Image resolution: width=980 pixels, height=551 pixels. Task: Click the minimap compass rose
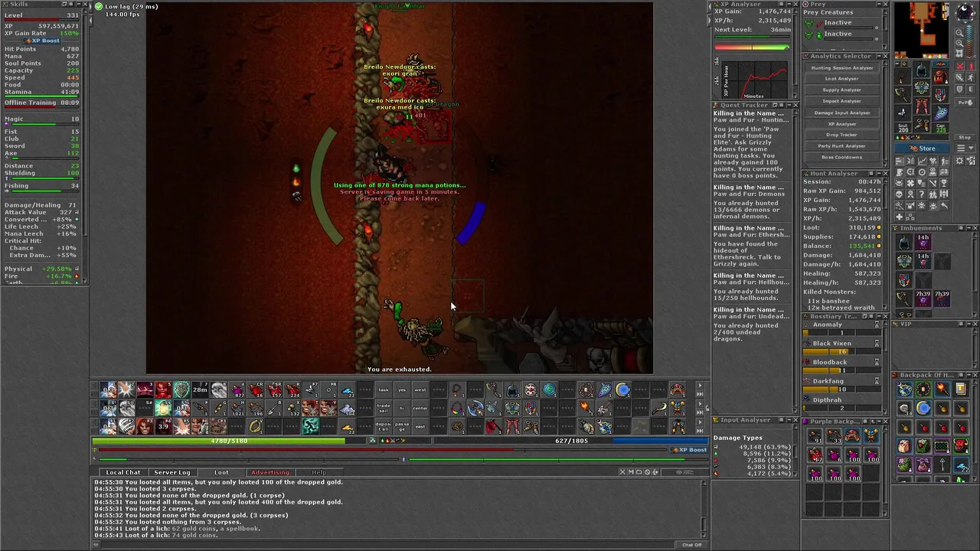click(x=965, y=11)
